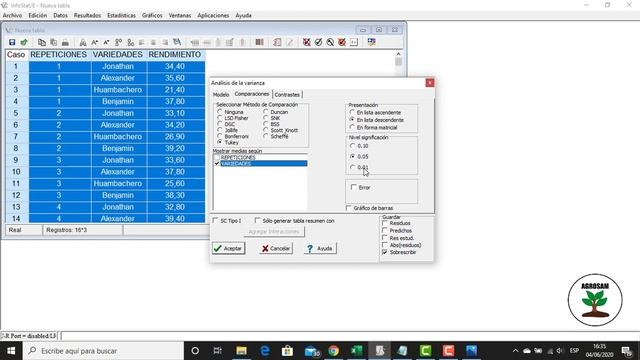The image size is (640, 360).
Task: Open the Estadísticas menu
Action: [x=121, y=16]
